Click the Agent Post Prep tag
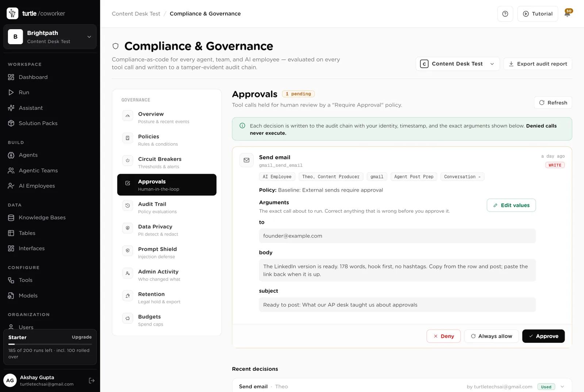Viewport: 584px width, 392px height. coord(414,177)
